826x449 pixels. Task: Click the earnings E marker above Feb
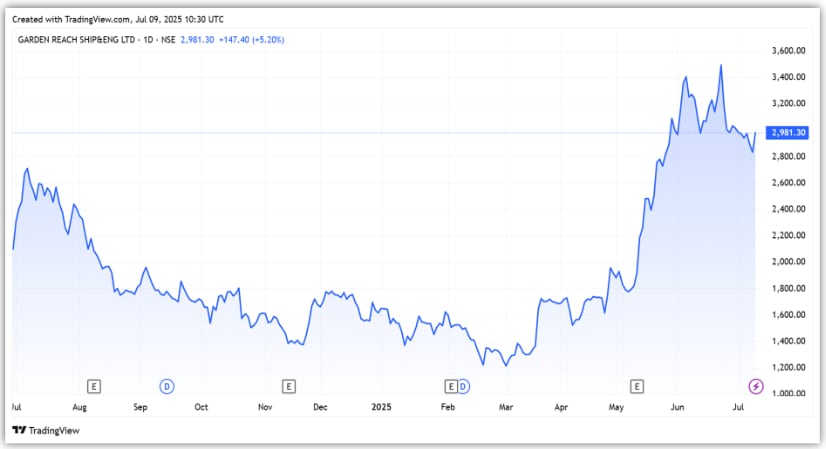451,385
